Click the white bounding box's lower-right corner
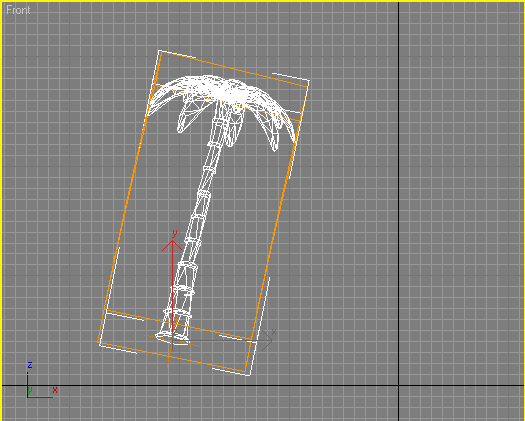This screenshot has width=525, height=421. 248,374
